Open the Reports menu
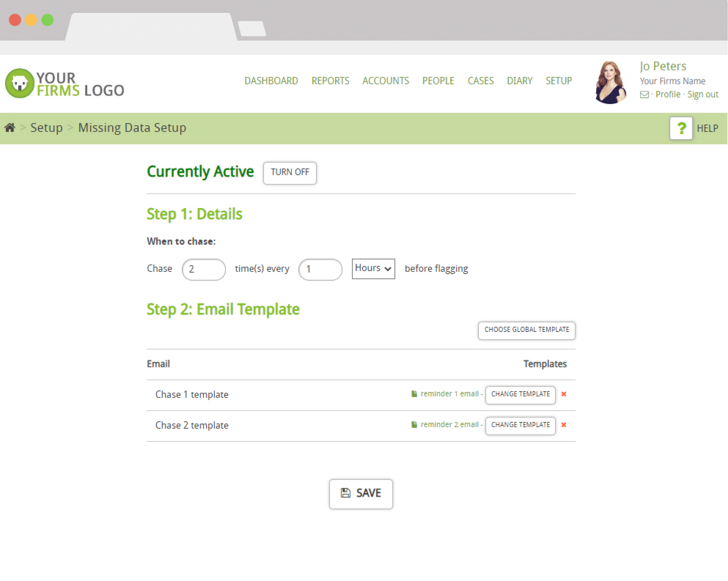The width and height of the screenshot is (728, 581). pyautogui.click(x=330, y=81)
